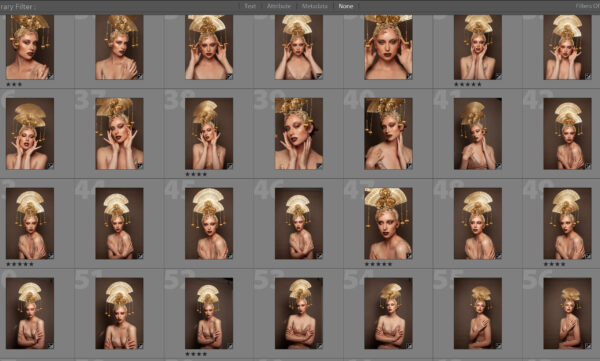The width and height of the screenshot is (600, 361).
Task: Click the badge on the top-row three-star photo
Action: click(51, 76)
